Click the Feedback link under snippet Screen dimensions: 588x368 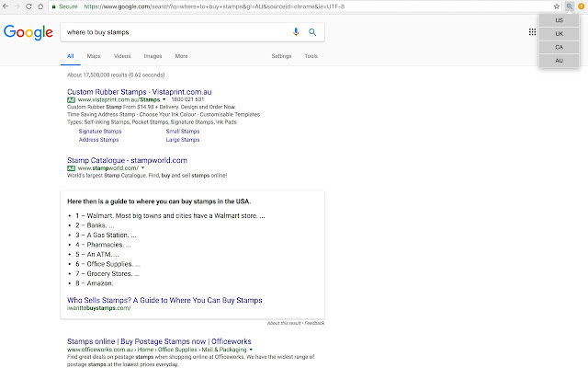[314, 323]
